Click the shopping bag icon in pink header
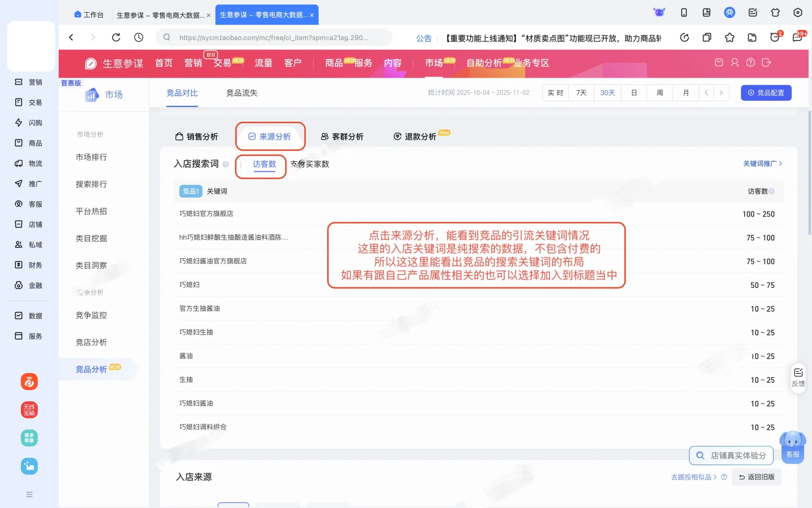Screen dimensions: 812x508 point(719,63)
